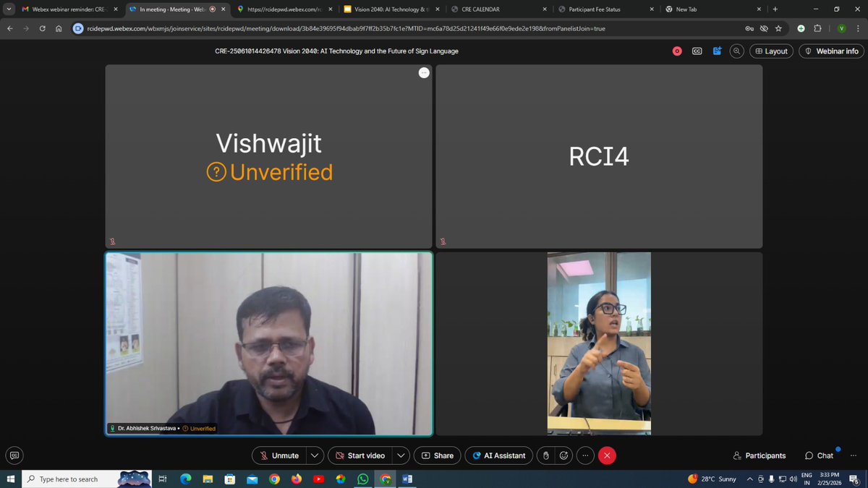The image size is (868, 488).
Task: Open the blue notes icon in the meeting header
Action: [x=717, y=51]
